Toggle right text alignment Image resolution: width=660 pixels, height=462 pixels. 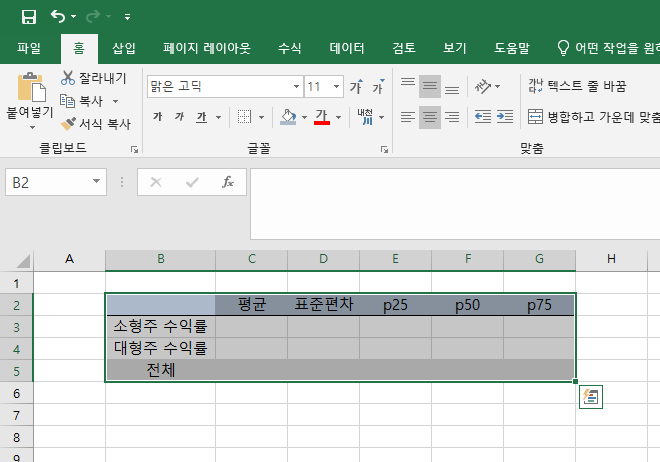pyautogui.click(x=452, y=117)
